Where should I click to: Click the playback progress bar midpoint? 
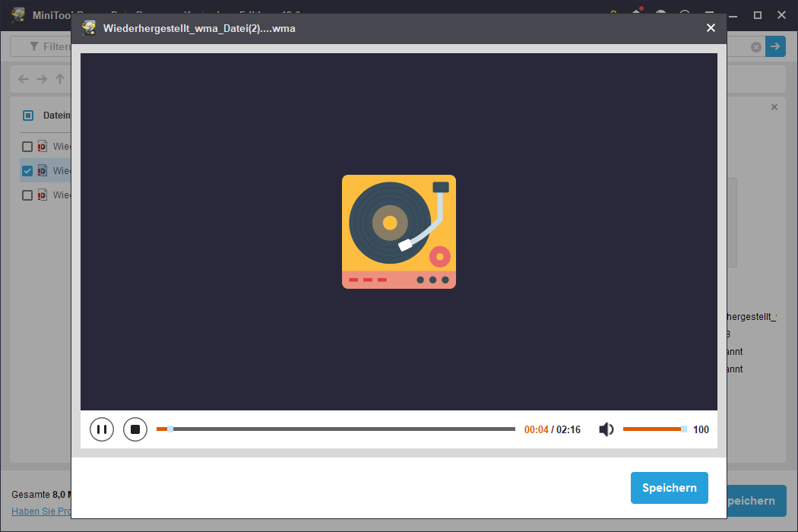coord(336,429)
